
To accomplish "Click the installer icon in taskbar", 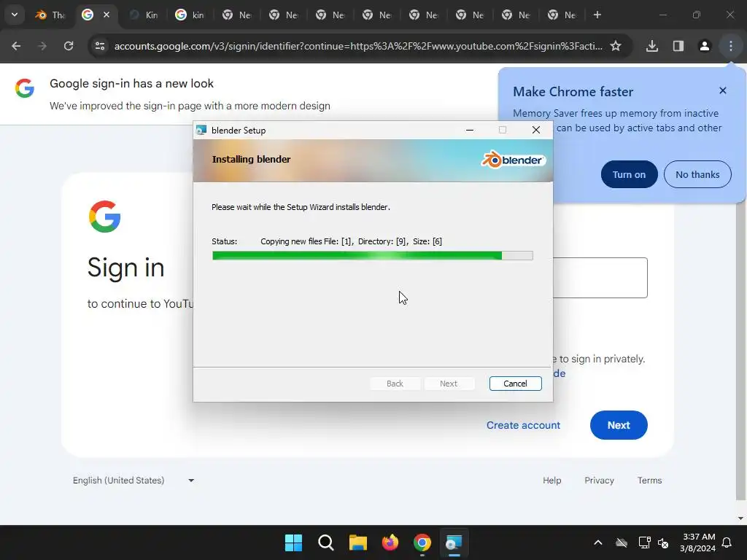I will click(x=454, y=542).
